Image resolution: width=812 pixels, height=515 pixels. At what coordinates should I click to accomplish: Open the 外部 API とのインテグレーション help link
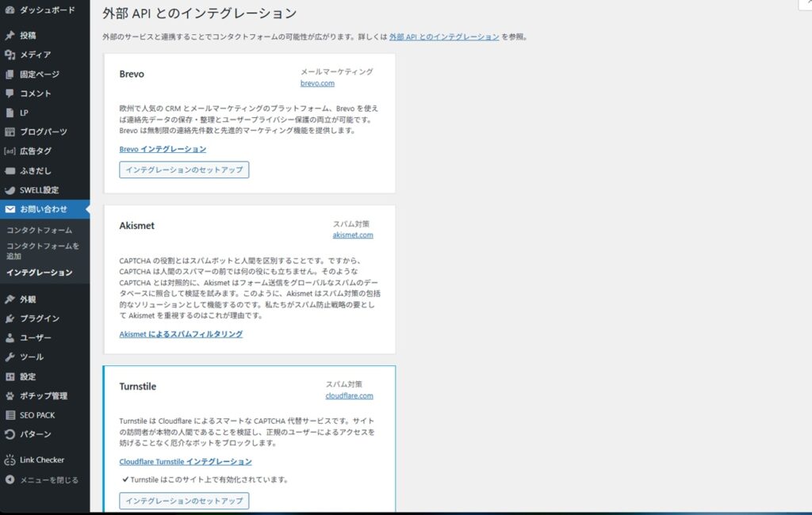coord(444,36)
